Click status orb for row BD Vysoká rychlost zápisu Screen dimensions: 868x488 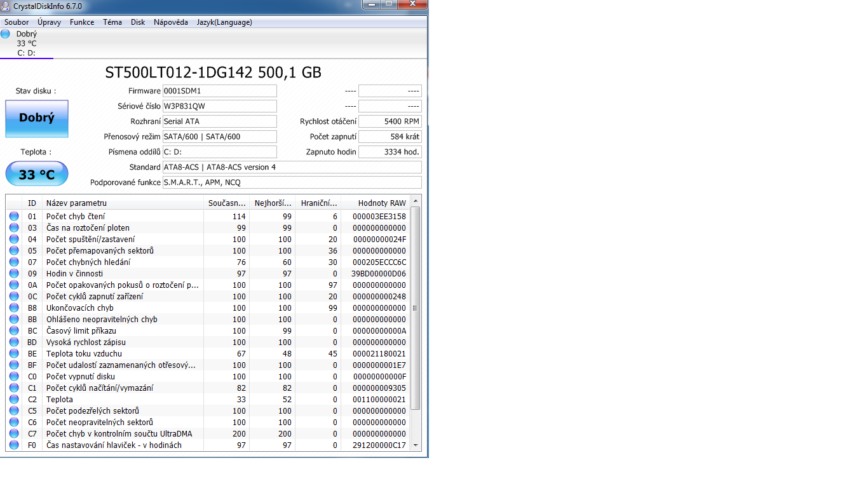coord(14,342)
